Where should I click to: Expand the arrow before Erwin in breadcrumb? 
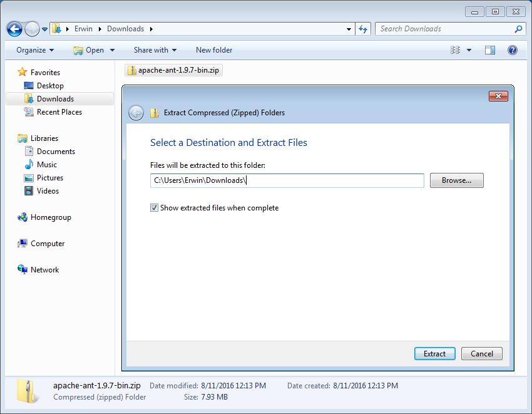click(x=68, y=29)
